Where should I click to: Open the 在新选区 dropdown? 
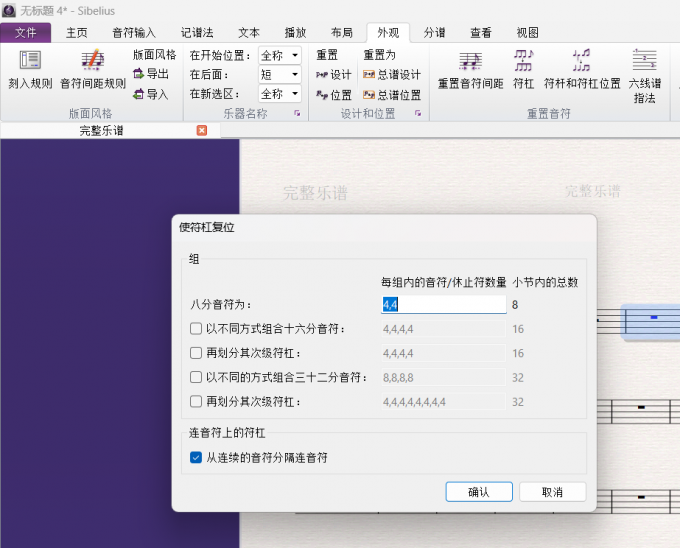point(280,94)
